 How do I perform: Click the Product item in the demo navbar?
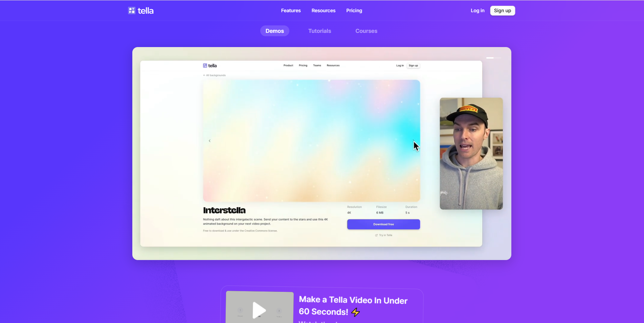288,65
